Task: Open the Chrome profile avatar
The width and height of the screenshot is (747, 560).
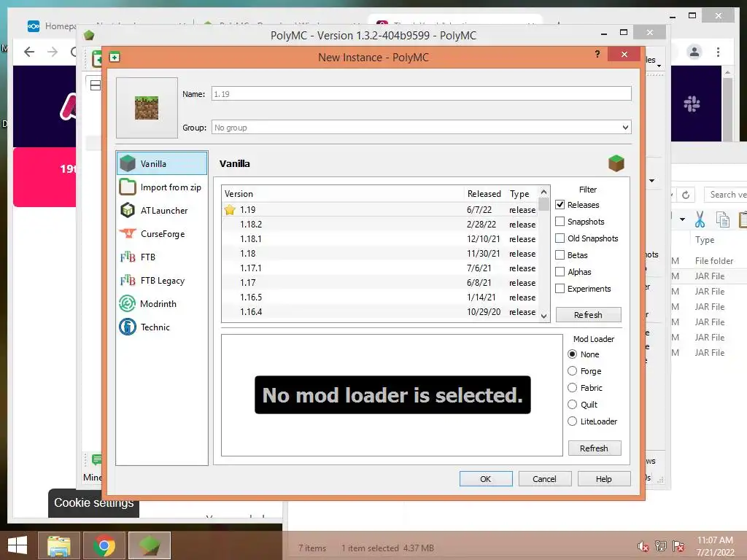Action: (694, 52)
